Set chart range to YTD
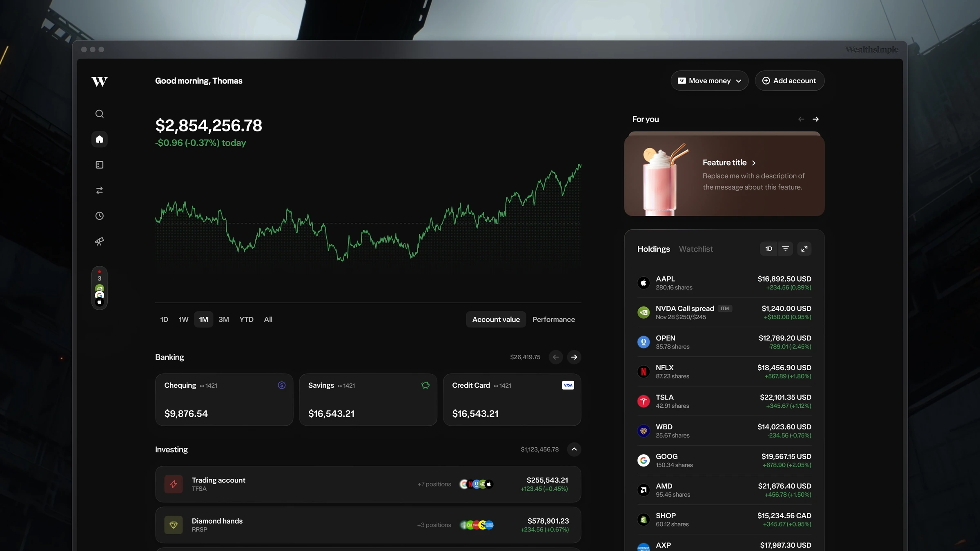The height and width of the screenshot is (551, 980). tap(246, 320)
